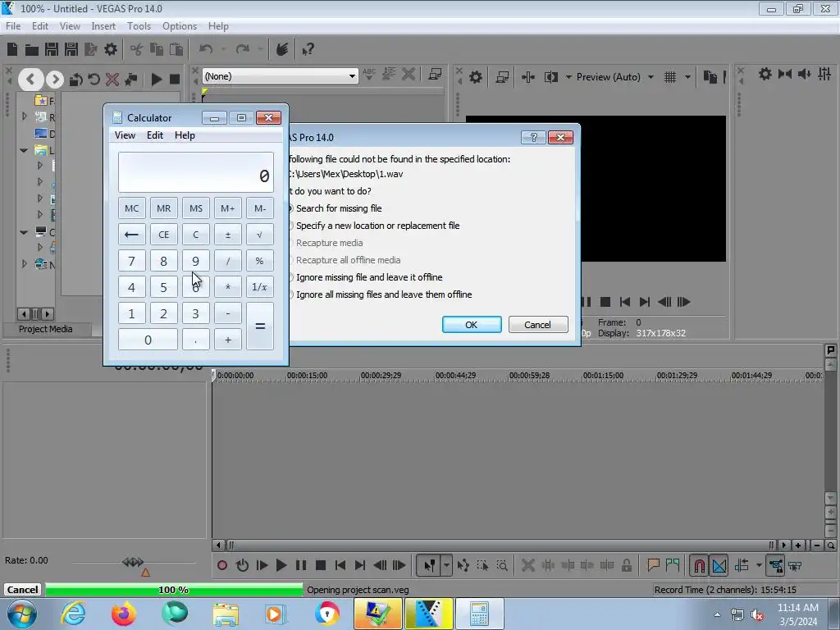Open Auto Ripple dropdown arrow

click(x=759, y=565)
